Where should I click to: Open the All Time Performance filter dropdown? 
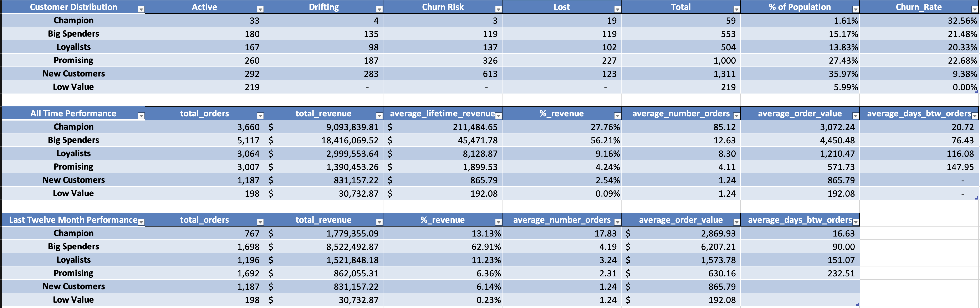[x=141, y=116]
